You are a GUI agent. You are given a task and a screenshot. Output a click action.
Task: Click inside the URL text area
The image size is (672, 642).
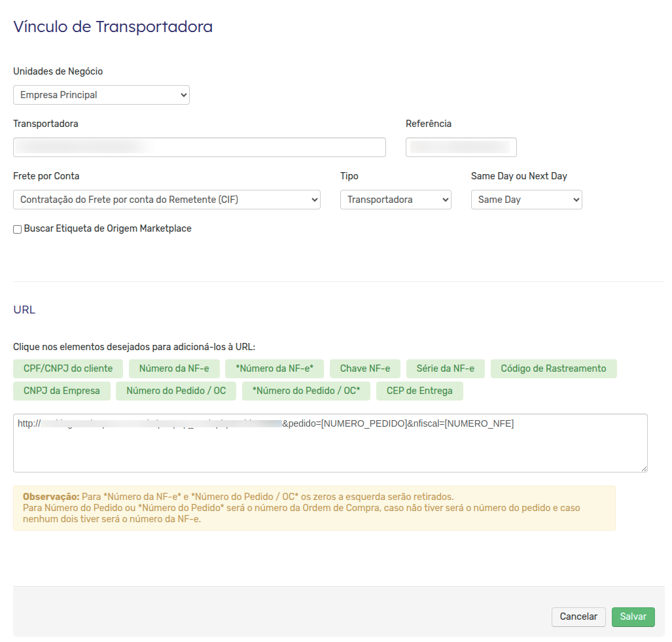pyautogui.click(x=330, y=443)
